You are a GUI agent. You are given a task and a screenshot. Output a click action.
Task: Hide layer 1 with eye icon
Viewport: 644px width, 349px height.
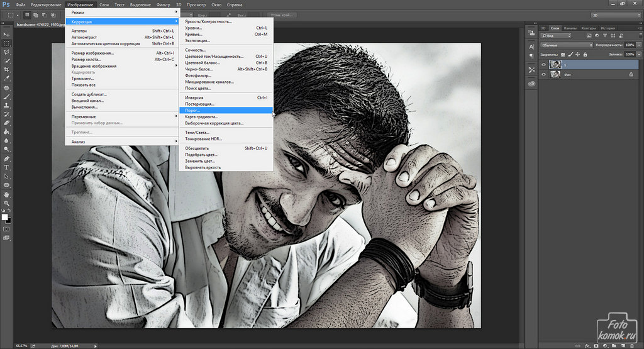(544, 65)
